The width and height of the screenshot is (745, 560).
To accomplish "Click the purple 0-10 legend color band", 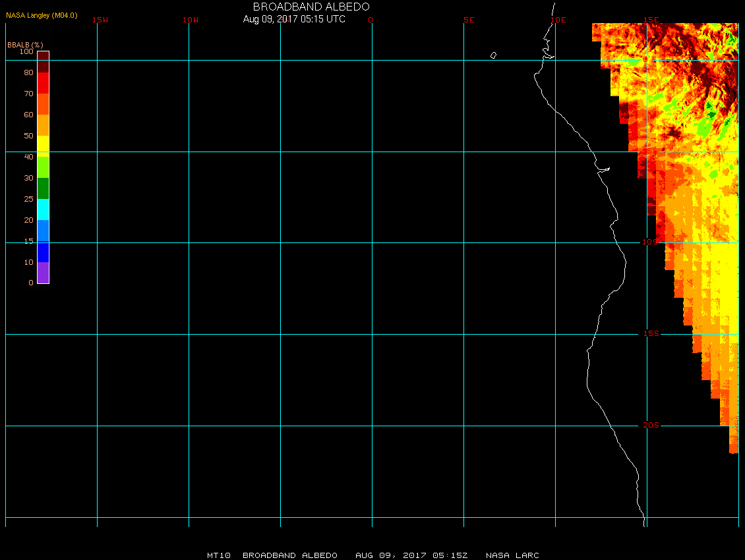I will point(44,273).
